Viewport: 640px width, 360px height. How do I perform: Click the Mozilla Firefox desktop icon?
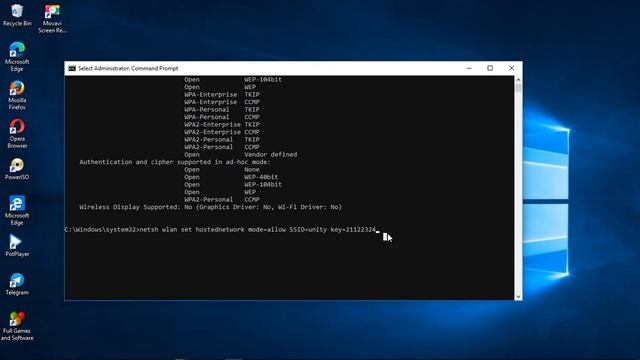[x=17, y=95]
